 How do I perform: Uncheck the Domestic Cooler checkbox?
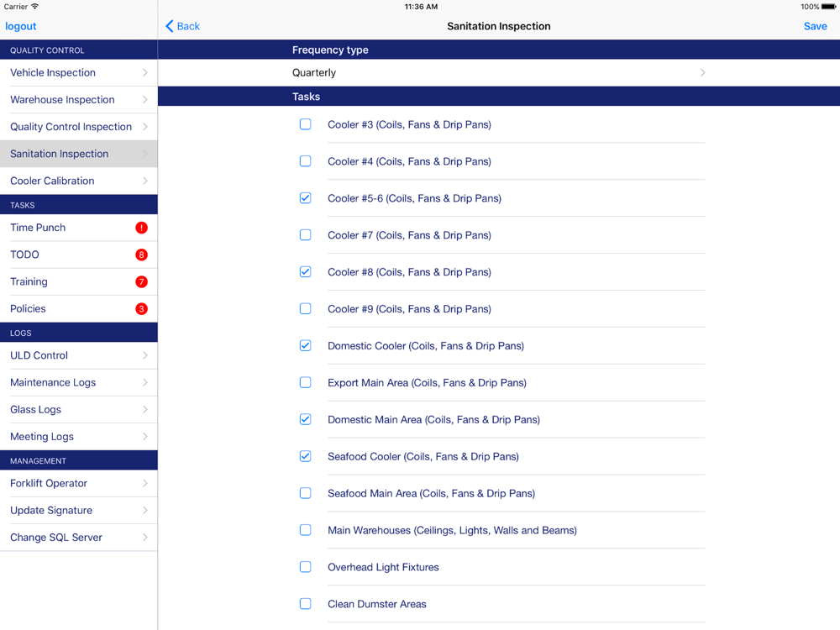[306, 345]
